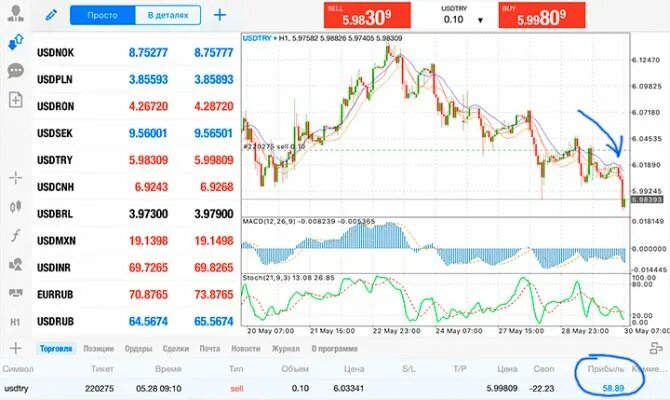Hit the red SELL 5.98309 button
The width and height of the screenshot is (670, 400).
[x=367, y=15]
